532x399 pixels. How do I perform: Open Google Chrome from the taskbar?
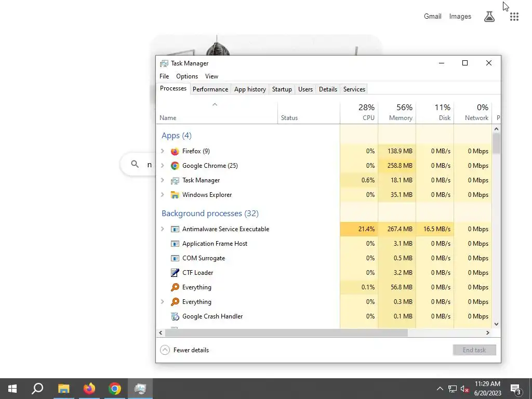(x=115, y=389)
